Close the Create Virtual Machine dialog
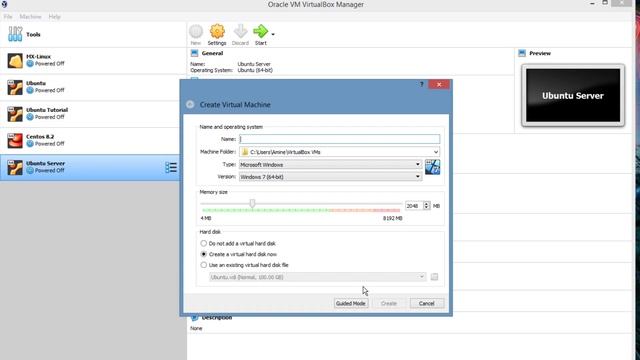Image resolution: width=640 pixels, height=360 pixels. pos(439,84)
